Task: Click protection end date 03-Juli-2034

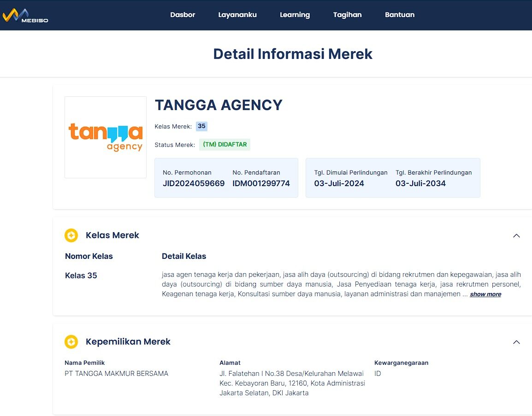Action: click(x=421, y=183)
